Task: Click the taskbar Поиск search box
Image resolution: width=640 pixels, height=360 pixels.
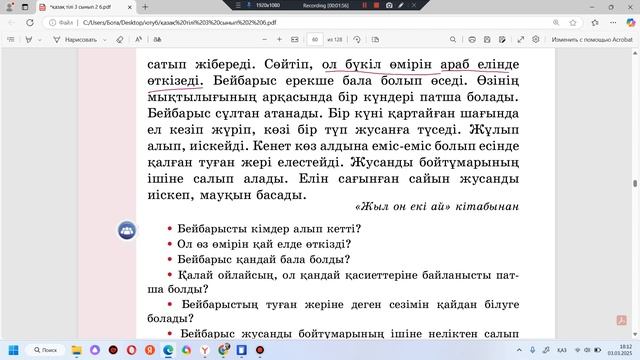Action: click(45, 350)
